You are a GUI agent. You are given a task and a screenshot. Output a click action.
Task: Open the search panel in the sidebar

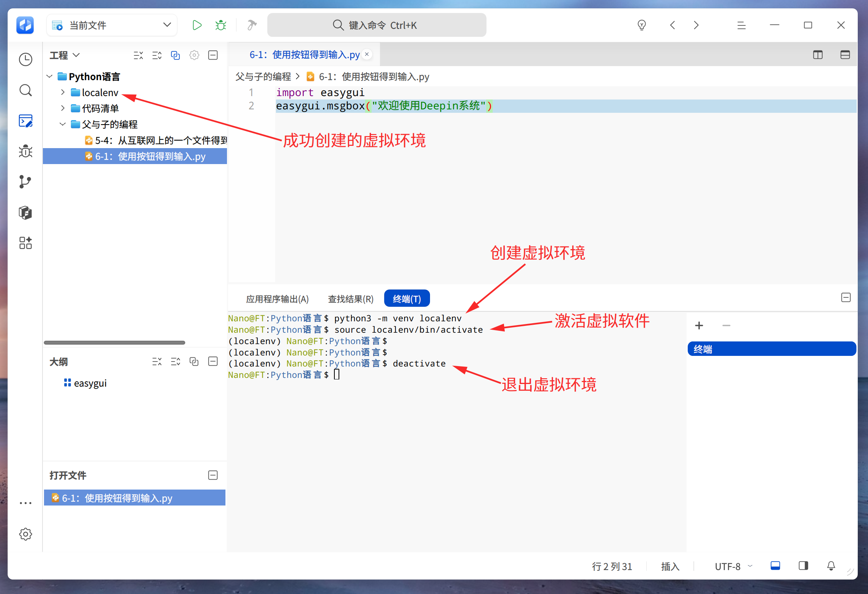pos(25,90)
